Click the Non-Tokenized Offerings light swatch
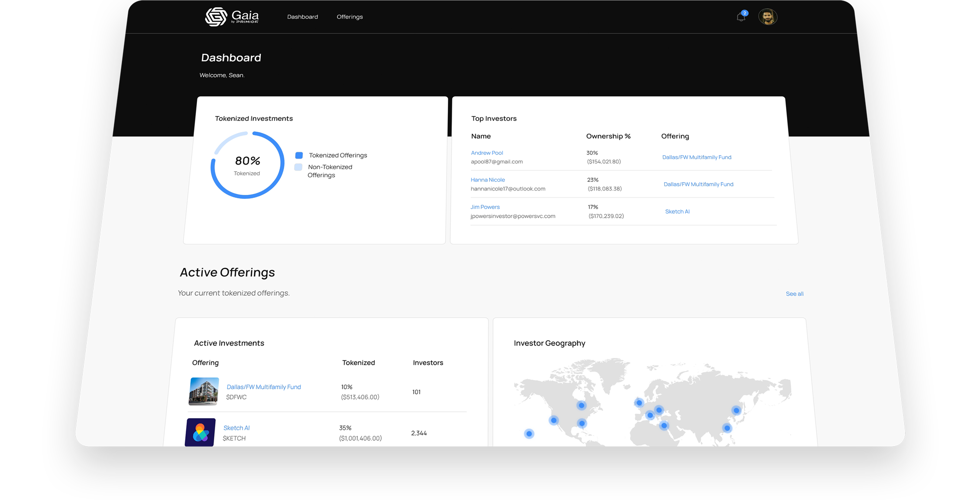The height and width of the screenshot is (500, 980). [x=298, y=167]
